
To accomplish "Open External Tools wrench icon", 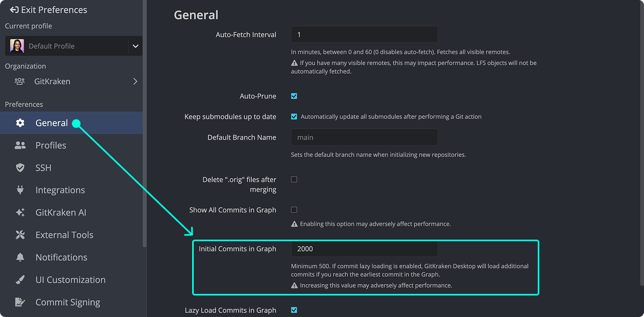I will click(x=20, y=235).
